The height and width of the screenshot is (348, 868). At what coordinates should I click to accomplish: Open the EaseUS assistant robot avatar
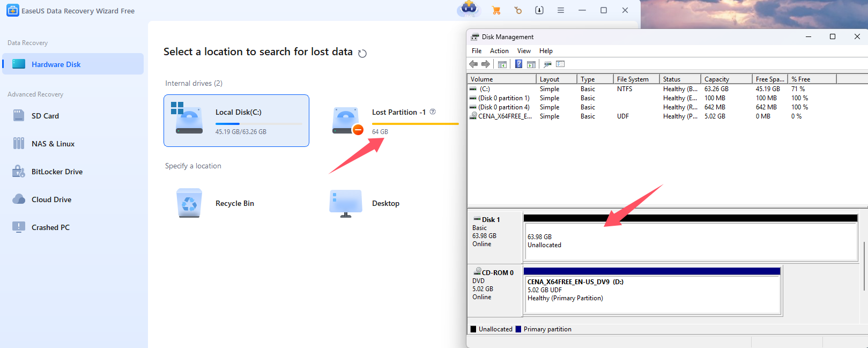tap(469, 9)
